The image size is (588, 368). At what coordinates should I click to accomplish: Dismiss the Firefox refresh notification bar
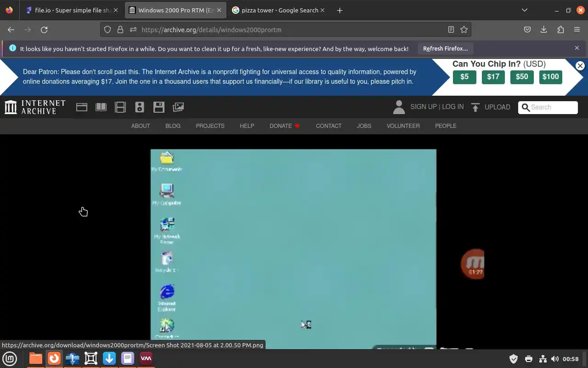click(x=577, y=48)
